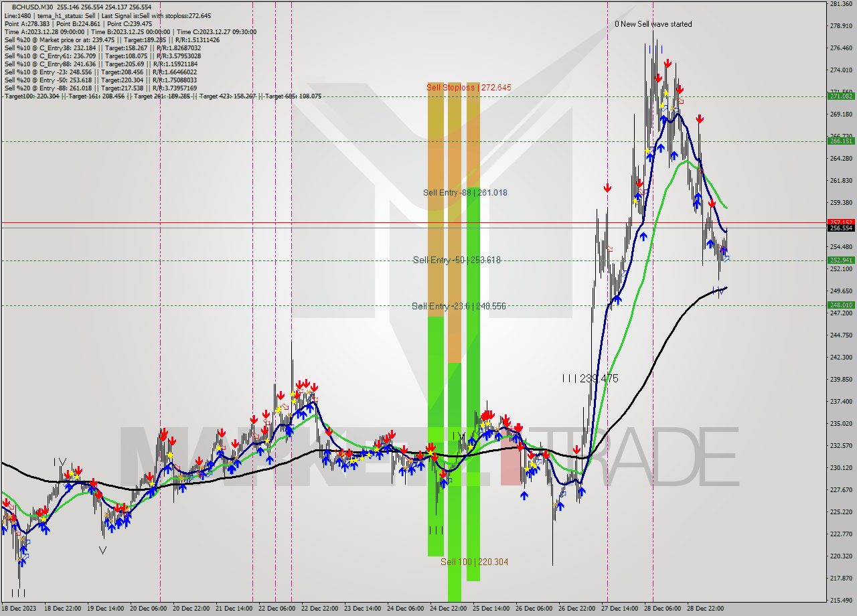Click the 'Sell %20 @ Market price' info line
The width and height of the screenshot is (857, 616).
111,40
